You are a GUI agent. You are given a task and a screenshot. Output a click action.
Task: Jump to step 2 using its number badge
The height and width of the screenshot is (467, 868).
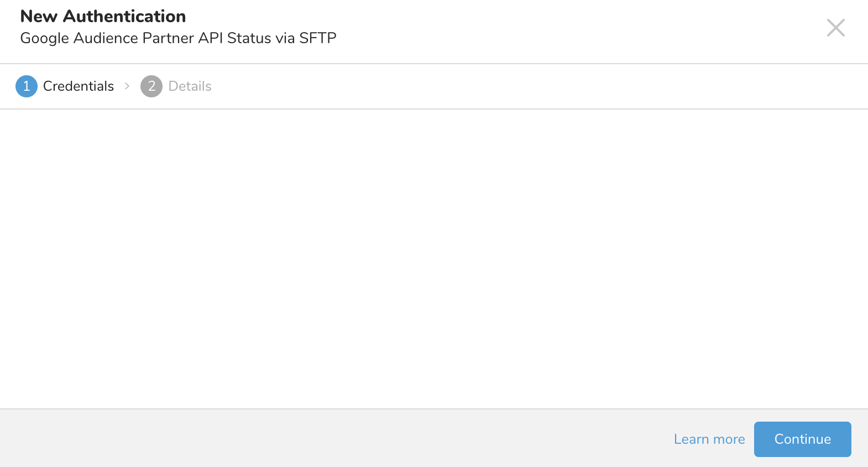(151, 86)
